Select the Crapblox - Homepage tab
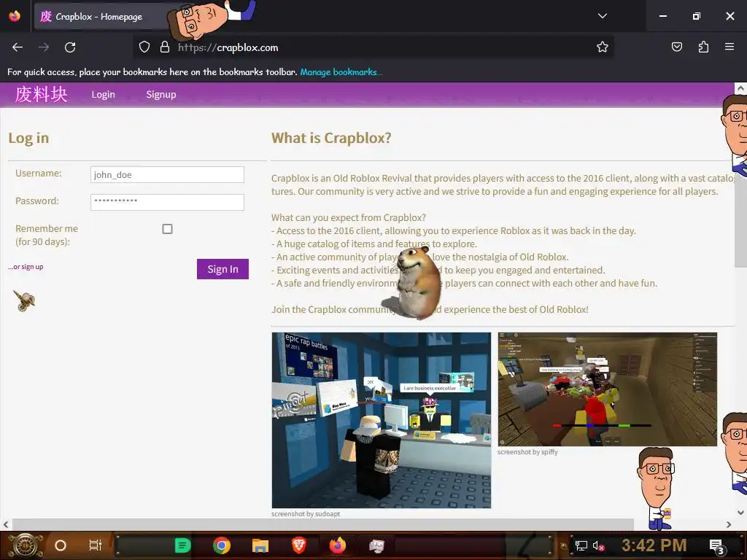Screen dimensions: 747x560 pyautogui.click(x=102, y=17)
